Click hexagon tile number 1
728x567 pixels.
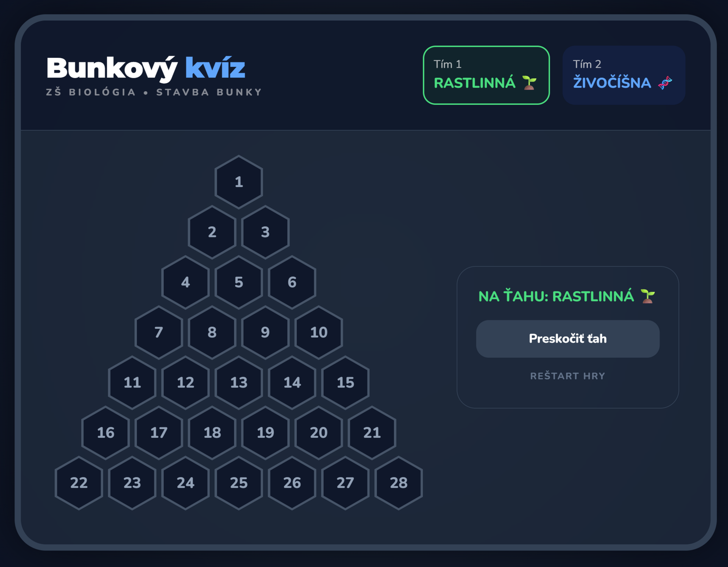click(238, 182)
